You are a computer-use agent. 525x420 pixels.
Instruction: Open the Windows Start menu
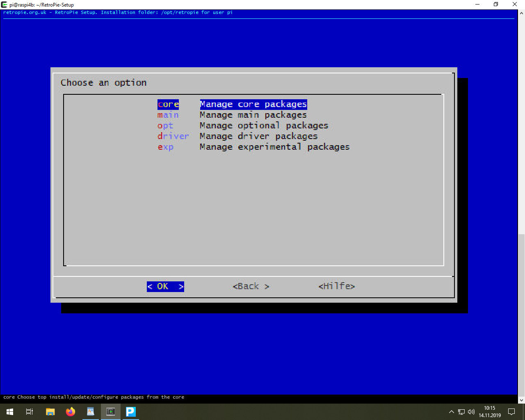[x=10, y=412]
